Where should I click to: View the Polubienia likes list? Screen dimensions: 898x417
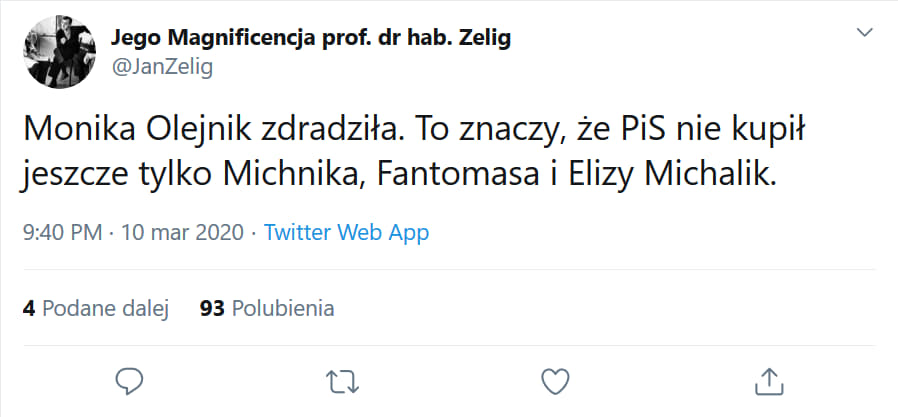283,308
